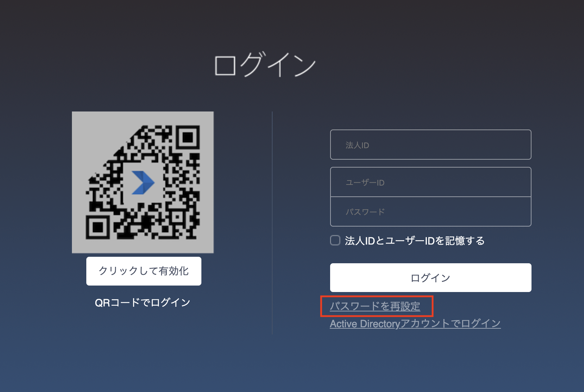The image size is (584, 392).
Task: Tick the checkbox beside 法人IDとユーザーIDを記憶する
Action: 334,241
